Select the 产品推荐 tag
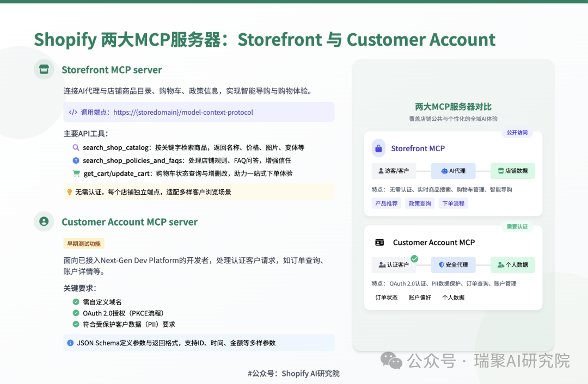This screenshot has width=588, height=384. [387, 203]
